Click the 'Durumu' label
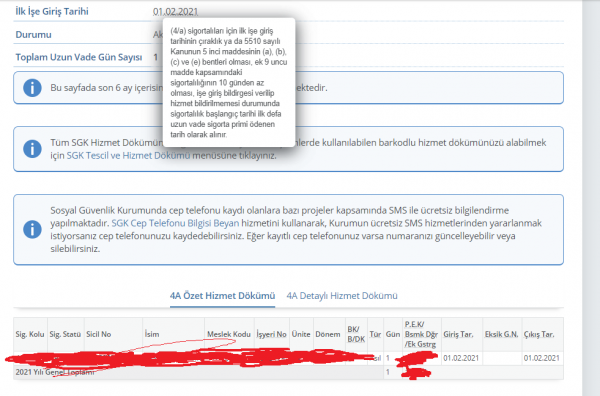This screenshot has height=396, width=600. (33, 34)
